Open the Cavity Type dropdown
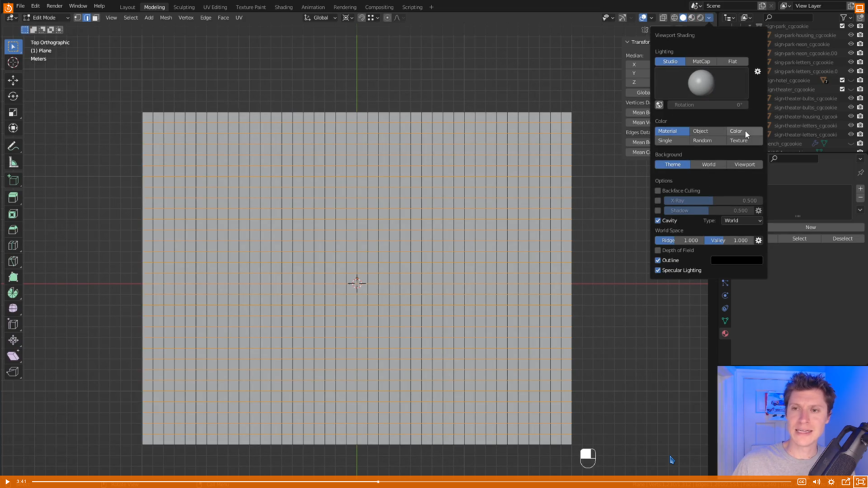Screen dimensions: 868x488 point(742,220)
